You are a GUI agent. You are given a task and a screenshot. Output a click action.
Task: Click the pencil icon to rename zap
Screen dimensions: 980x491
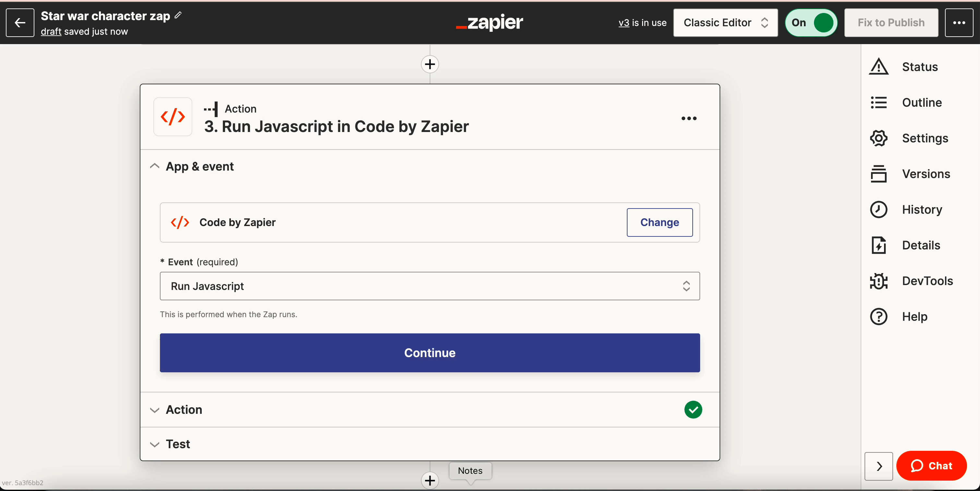coord(178,15)
